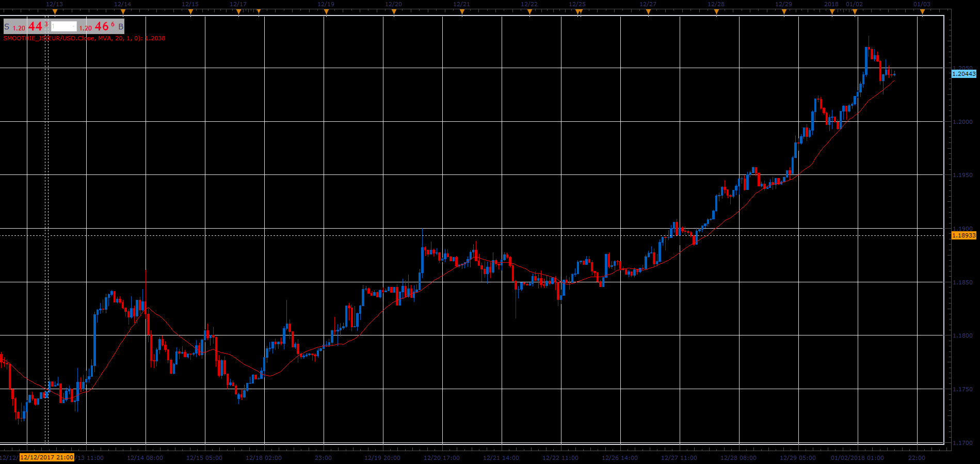Viewport: 980px width, 464px height.
Task: Click the 12/20 day marker triangle
Action: pyautogui.click(x=394, y=12)
